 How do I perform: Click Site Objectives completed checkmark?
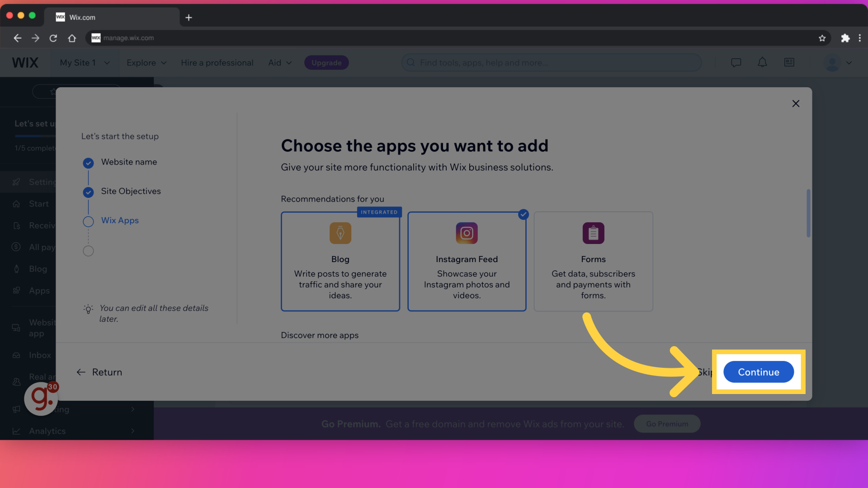pyautogui.click(x=88, y=192)
